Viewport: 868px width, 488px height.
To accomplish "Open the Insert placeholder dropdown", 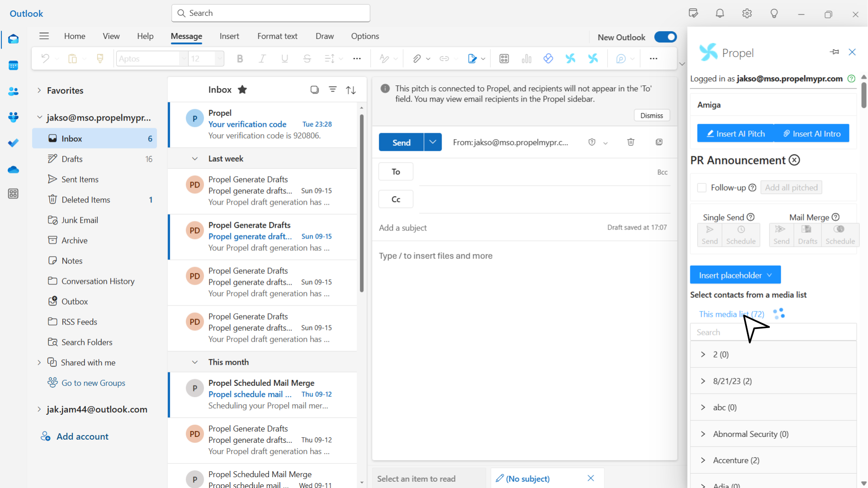I will pos(735,275).
